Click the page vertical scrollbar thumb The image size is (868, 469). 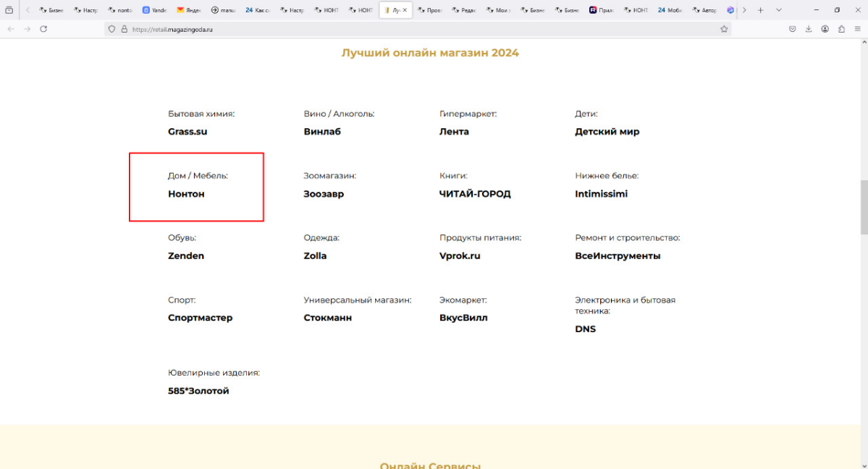pyautogui.click(x=864, y=207)
